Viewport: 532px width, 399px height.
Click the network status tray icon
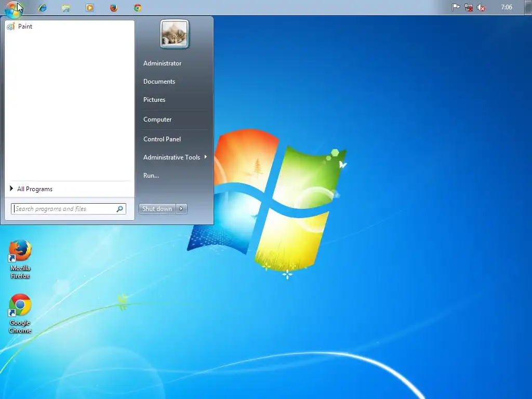(469, 7)
